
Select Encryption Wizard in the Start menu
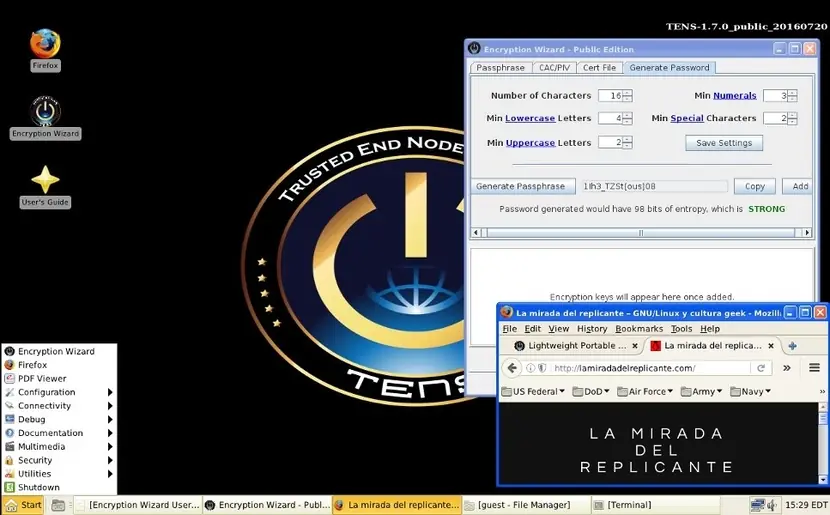pos(58,351)
